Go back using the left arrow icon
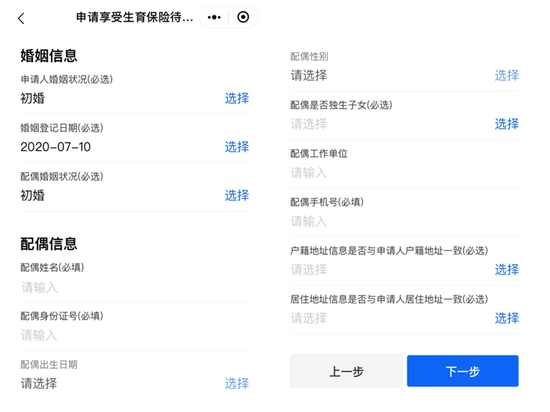Viewport: 550px width, 412px height. click(x=21, y=19)
